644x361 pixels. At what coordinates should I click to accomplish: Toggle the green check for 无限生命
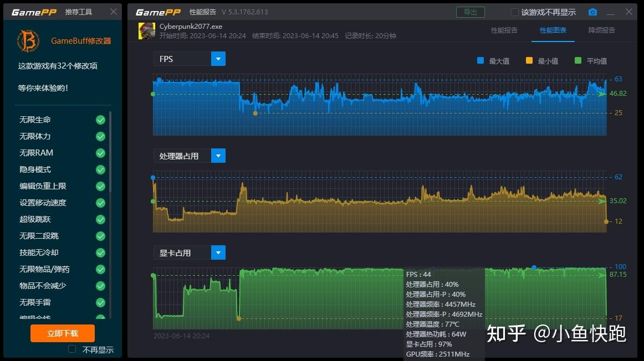pos(100,120)
